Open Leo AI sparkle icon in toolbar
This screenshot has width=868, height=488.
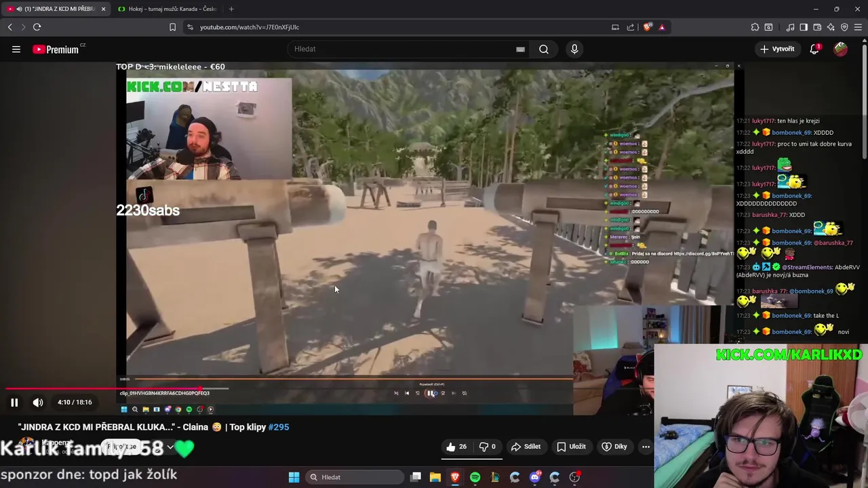[x=831, y=27]
